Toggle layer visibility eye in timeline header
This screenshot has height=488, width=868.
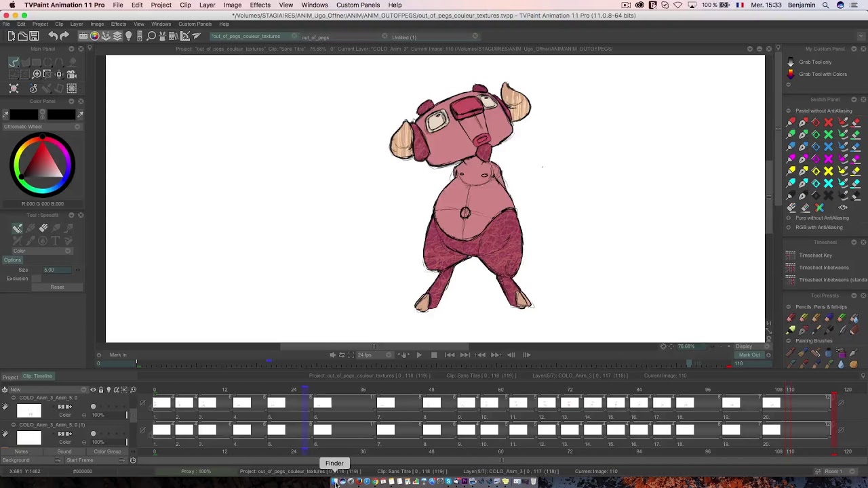[x=94, y=390]
